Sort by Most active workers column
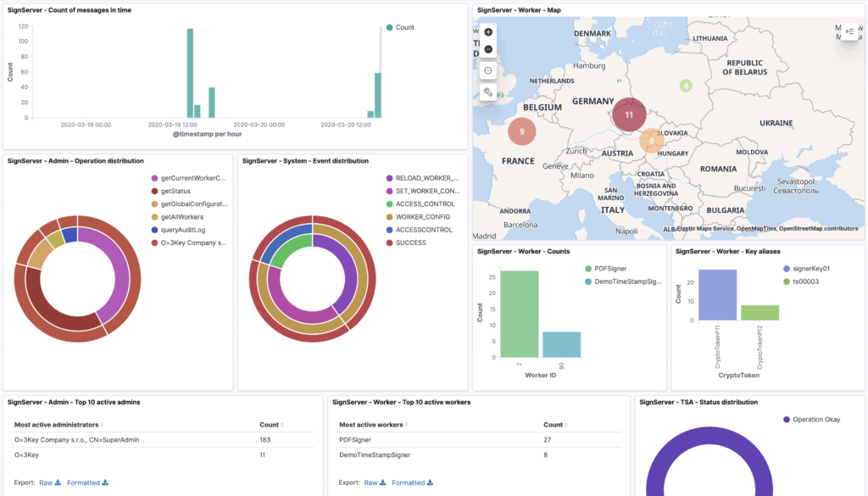 (x=374, y=425)
